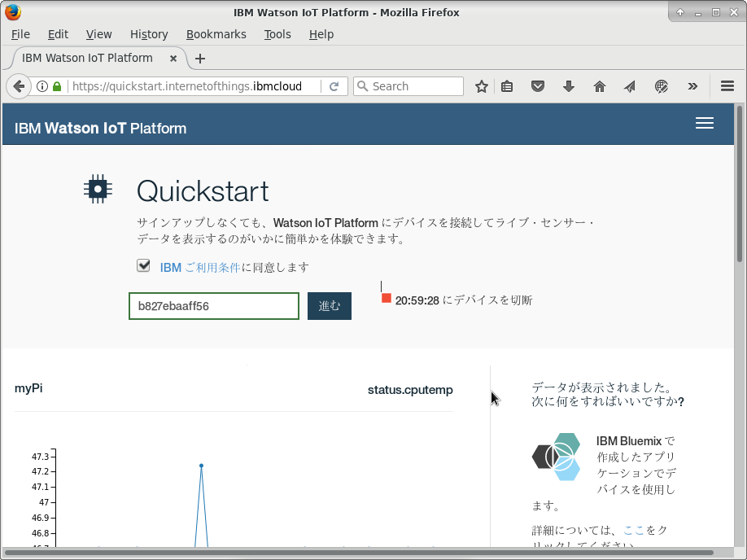Save the page to Pocket

point(538,85)
